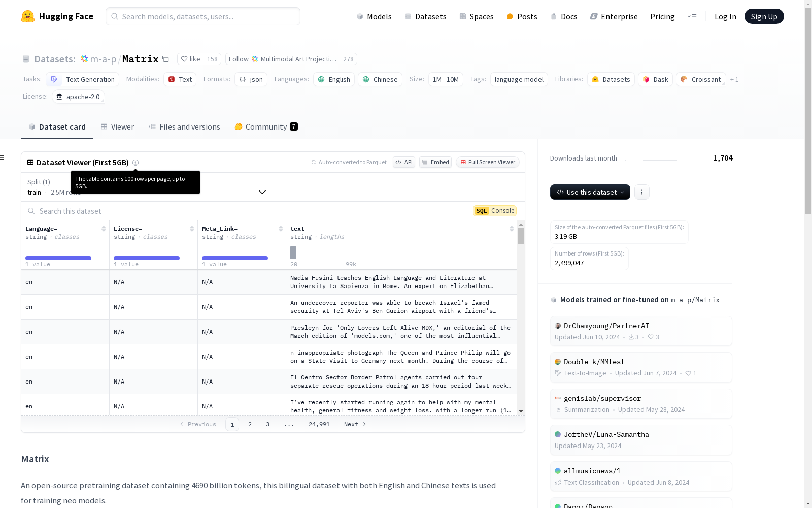This screenshot has height=508, width=812.
Task: Expand the +1 more libraries list
Action: (734, 79)
